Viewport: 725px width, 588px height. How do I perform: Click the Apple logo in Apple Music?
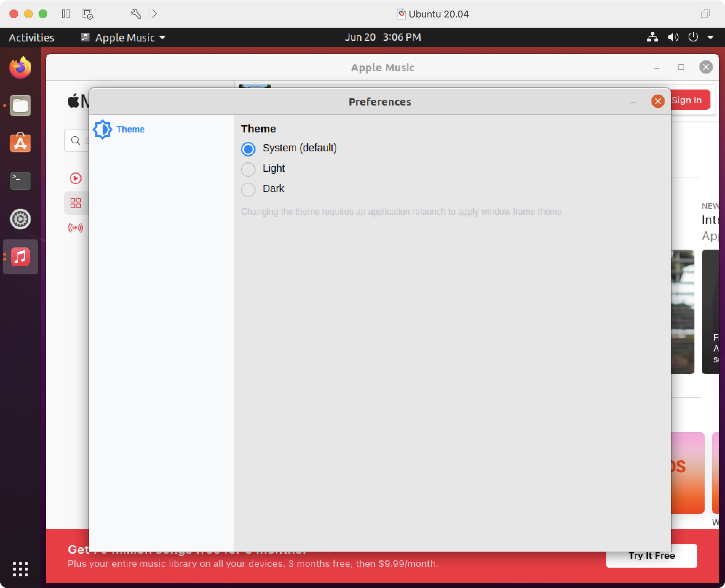click(x=73, y=100)
